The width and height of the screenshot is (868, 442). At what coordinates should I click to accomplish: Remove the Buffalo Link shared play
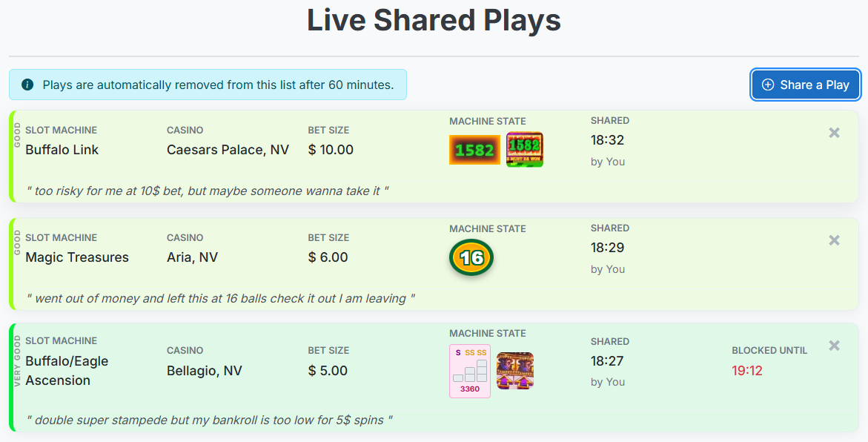[834, 133]
